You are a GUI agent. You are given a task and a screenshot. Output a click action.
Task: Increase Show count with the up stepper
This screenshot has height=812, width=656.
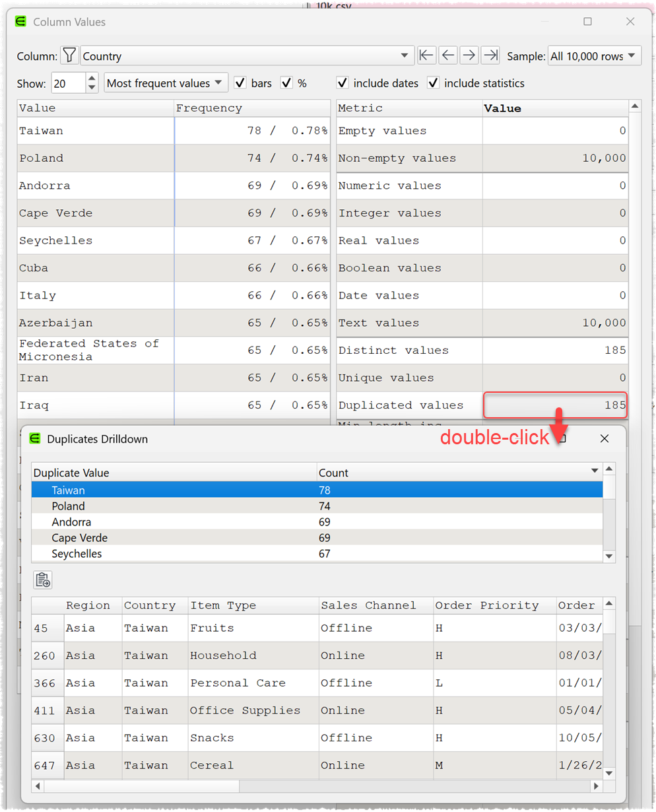pyautogui.click(x=92, y=79)
